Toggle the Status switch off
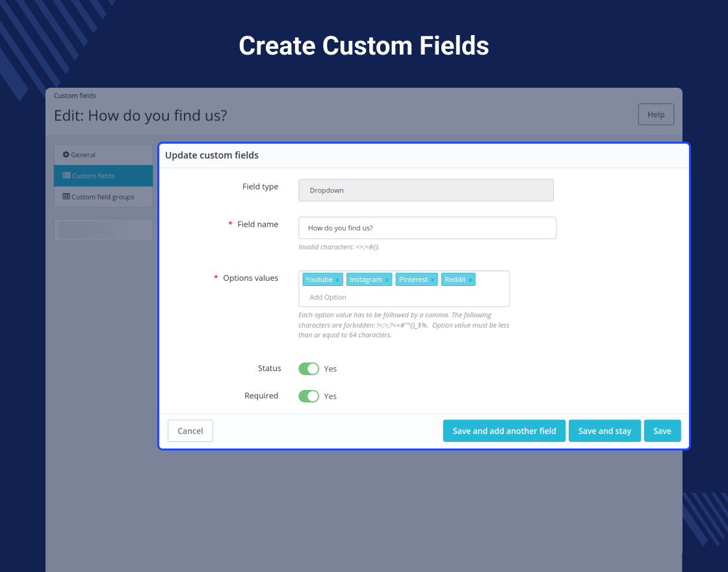 pyautogui.click(x=309, y=369)
